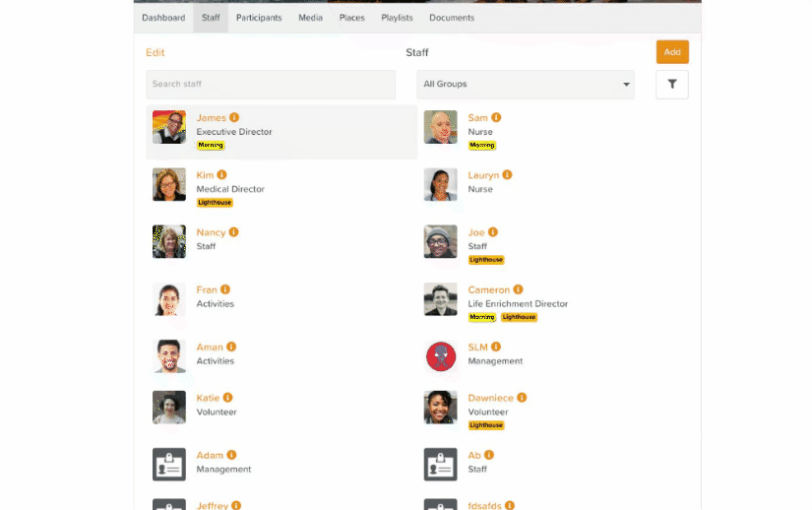Open Nancy's staff profile name

click(x=211, y=233)
